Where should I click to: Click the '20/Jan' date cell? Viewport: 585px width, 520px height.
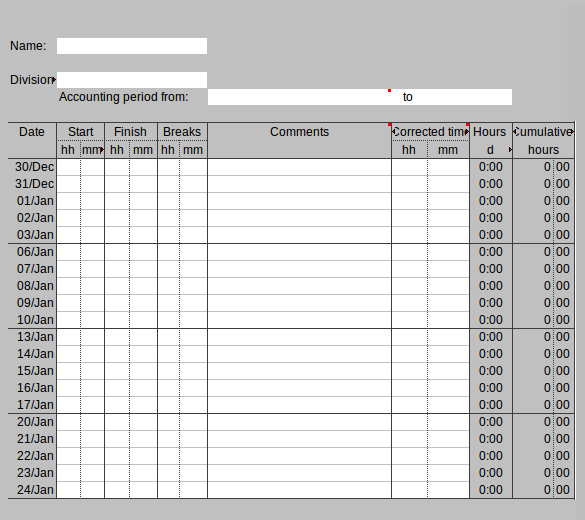click(x=32, y=422)
